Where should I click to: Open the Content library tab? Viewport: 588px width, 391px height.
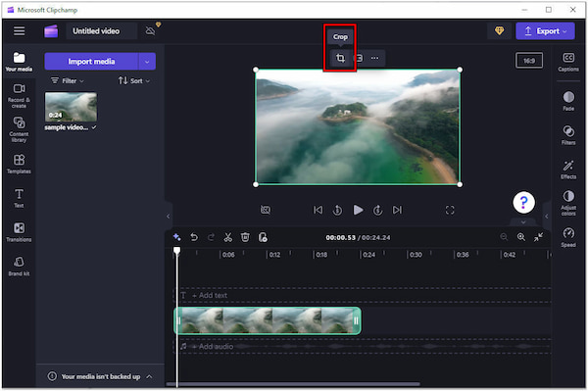tap(19, 129)
